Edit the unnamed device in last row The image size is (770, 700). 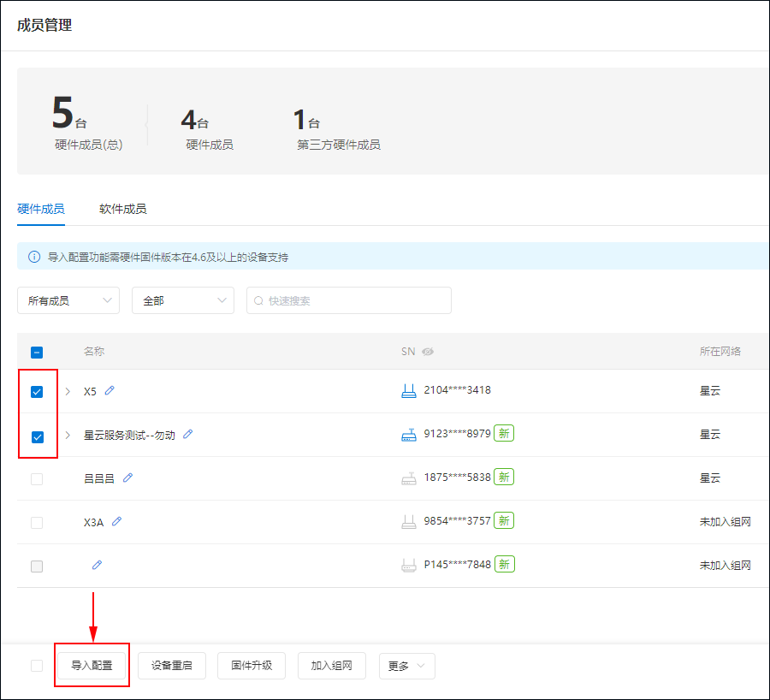pos(98,565)
